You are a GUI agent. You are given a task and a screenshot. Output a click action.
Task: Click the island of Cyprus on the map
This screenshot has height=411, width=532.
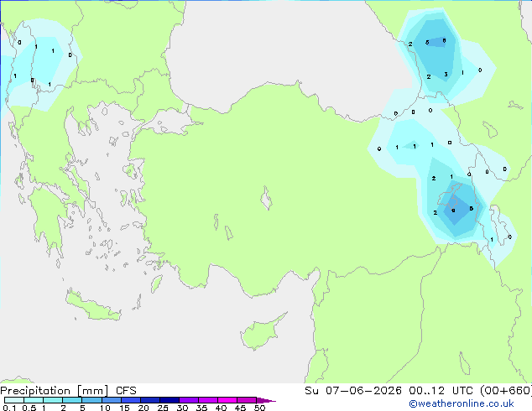[261, 333]
